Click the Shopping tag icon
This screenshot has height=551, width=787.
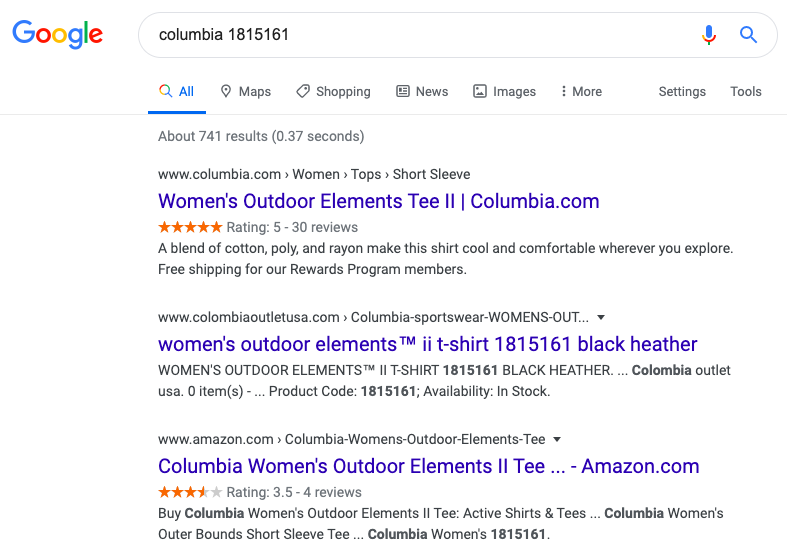point(303,91)
